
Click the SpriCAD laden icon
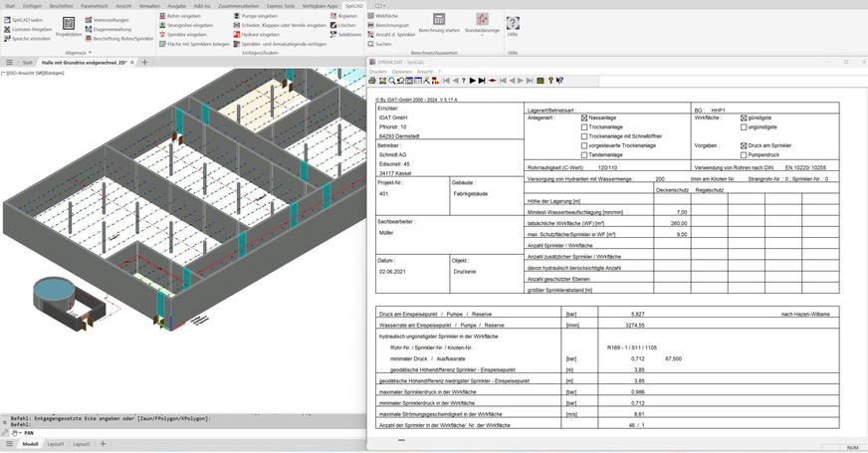(7, 20)
